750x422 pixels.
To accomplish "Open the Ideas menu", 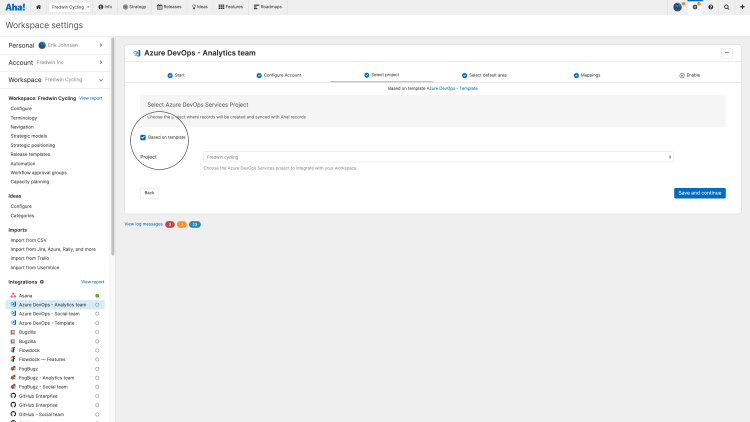I will coord(200,7).
